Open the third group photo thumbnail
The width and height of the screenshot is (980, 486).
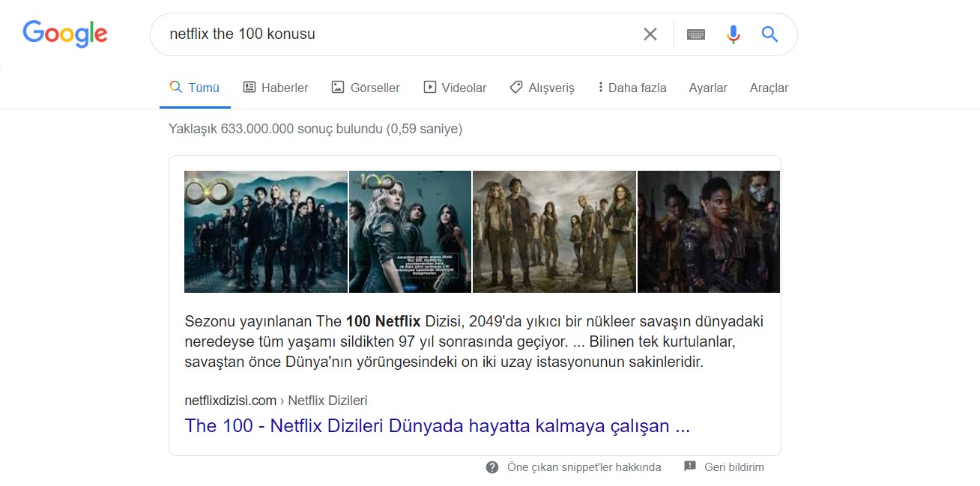(x=554, y=231)
